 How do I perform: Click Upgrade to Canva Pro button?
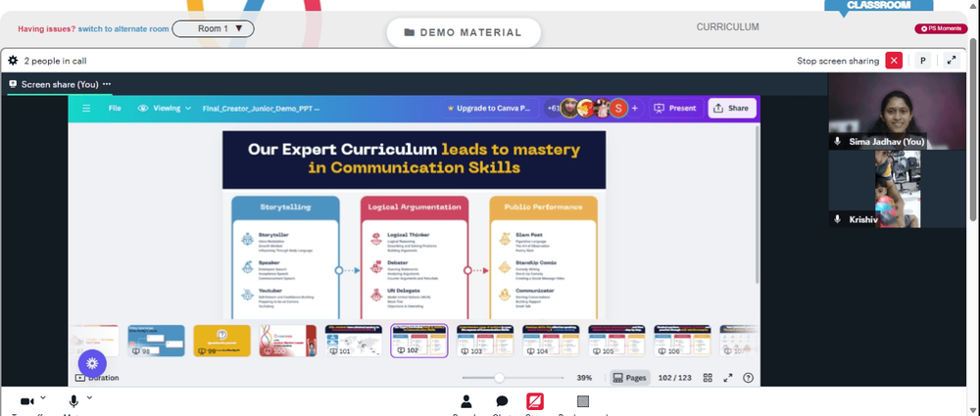tap(489, 108)
